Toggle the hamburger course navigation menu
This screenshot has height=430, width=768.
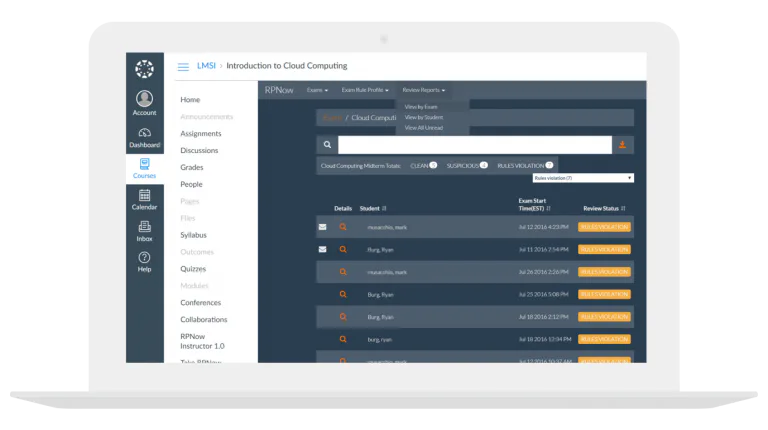click(183, 67)
